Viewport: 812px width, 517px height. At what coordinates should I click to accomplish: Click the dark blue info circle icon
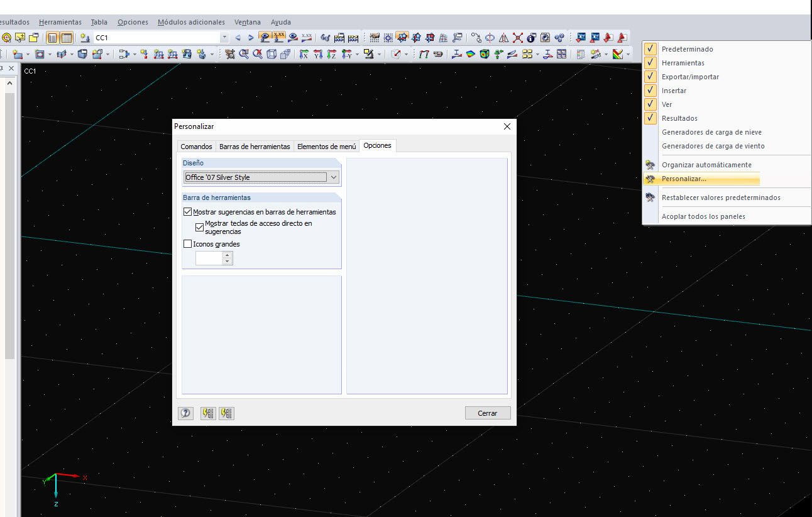click(x=531, y=38)
